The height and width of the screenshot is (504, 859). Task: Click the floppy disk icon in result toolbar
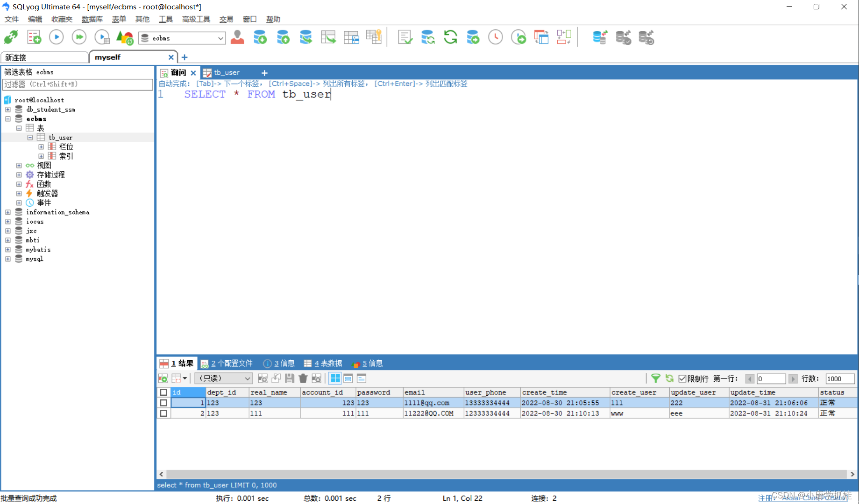click(290, 378)
